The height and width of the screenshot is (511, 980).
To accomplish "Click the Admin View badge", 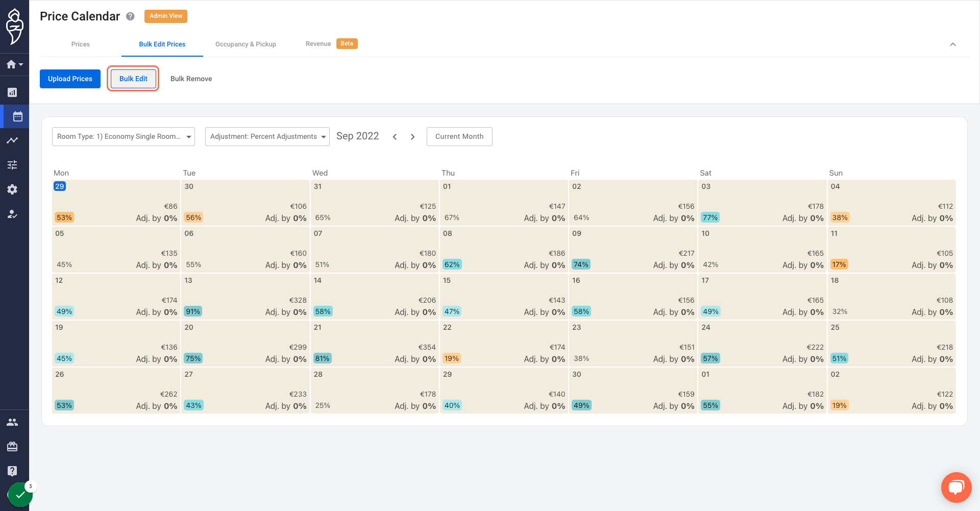I will 166,16.
